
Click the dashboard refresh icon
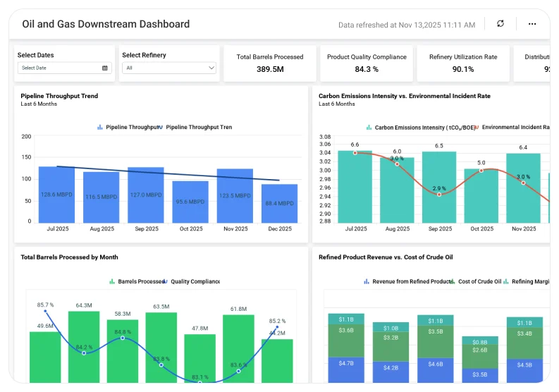500,23
